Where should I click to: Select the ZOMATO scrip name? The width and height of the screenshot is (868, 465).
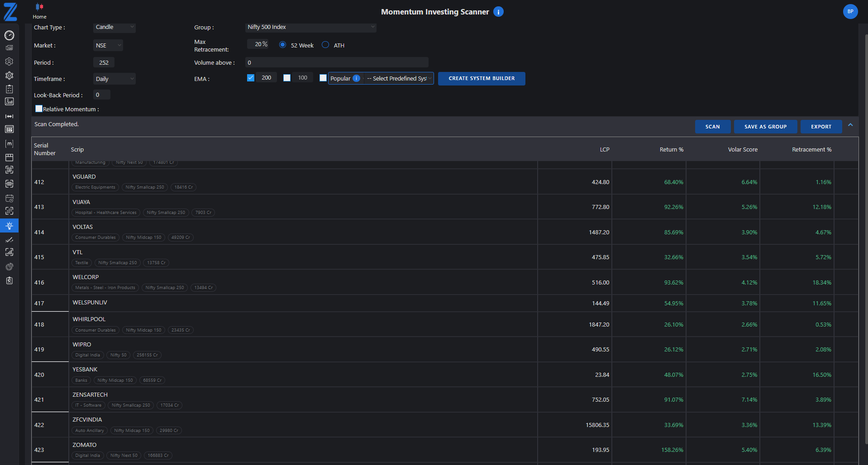(x=85, y=445)
